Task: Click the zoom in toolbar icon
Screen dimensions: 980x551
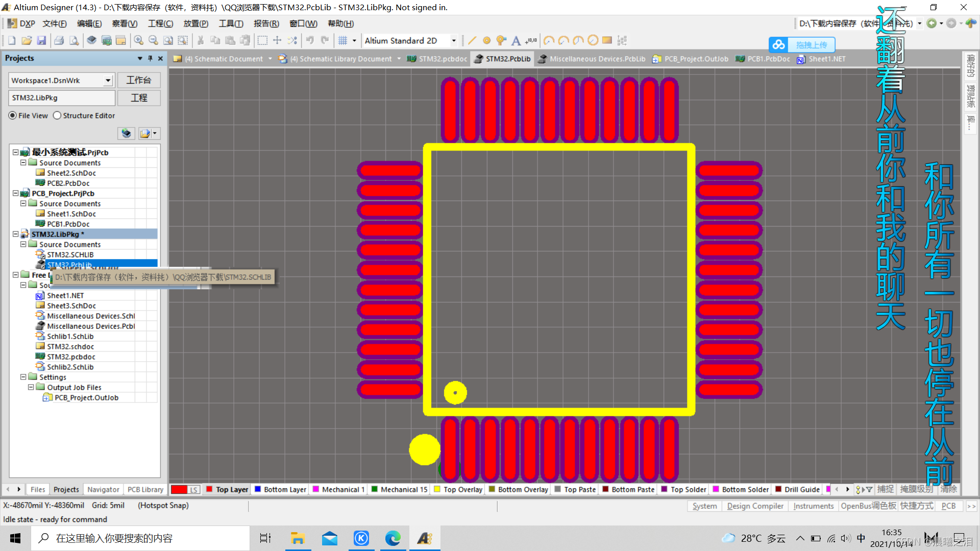Action: point(138,41)
